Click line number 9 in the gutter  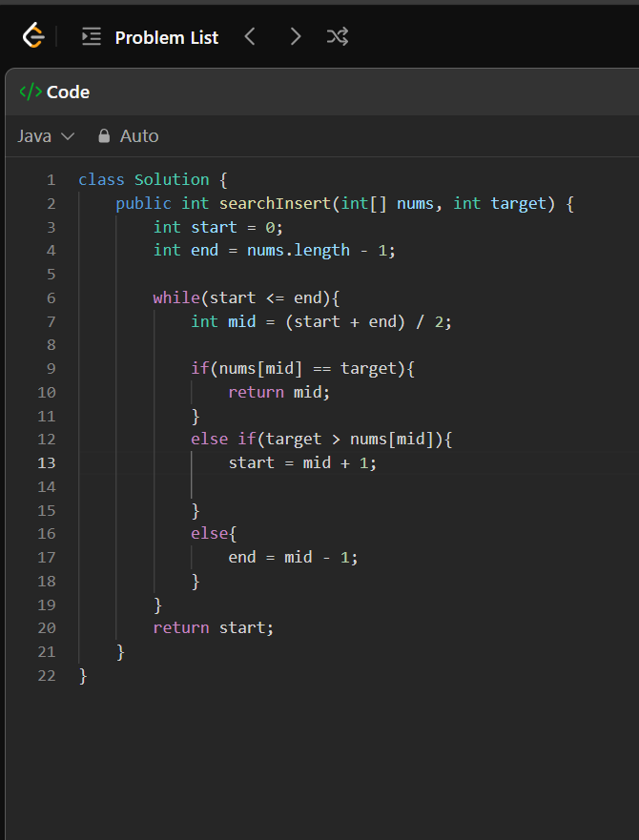tap(51, 369)
